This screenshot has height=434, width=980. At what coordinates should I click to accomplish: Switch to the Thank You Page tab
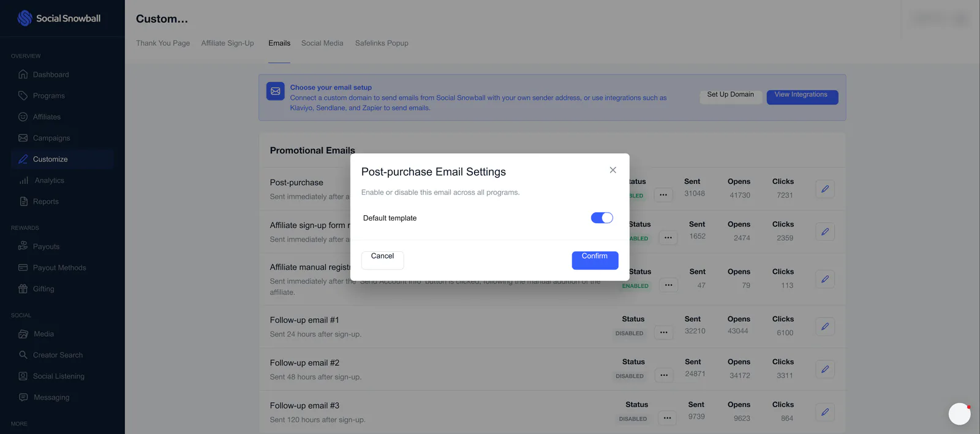point(163,43)
